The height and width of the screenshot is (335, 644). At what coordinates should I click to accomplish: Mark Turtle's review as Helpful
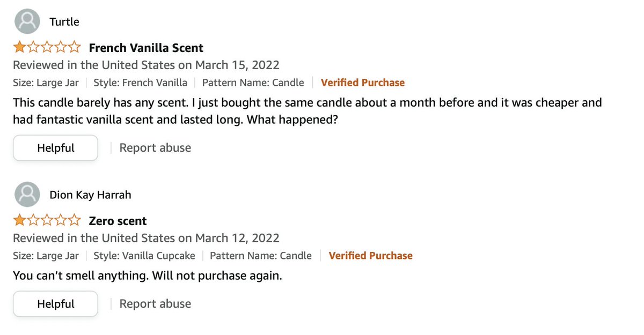click(55, 148)
